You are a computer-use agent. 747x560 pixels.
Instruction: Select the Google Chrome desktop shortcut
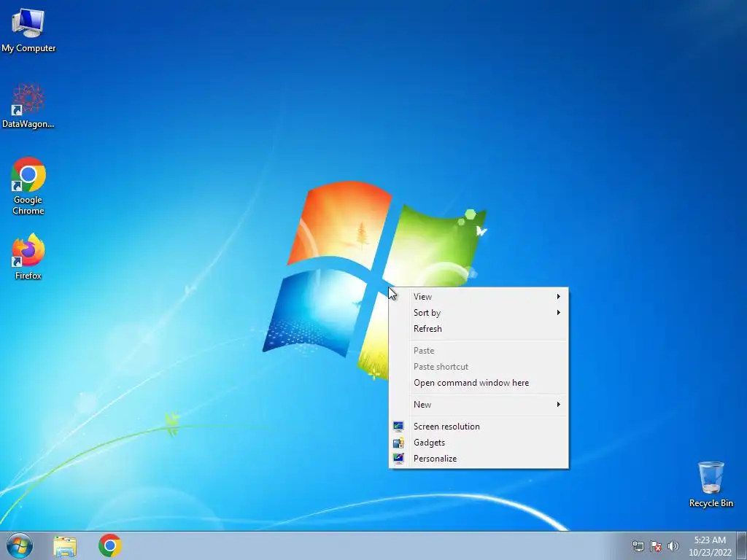(x=28, y=186)
